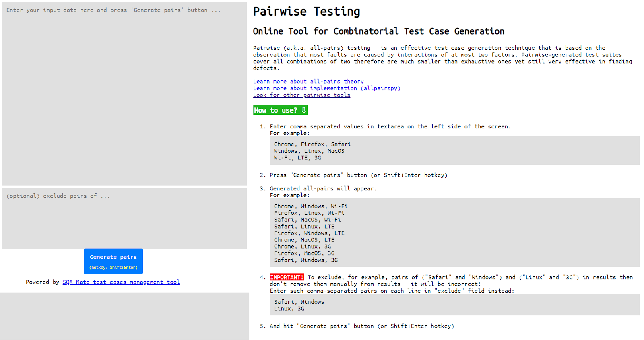The height and width of the screenshot is (340, 644).
Task: Collapse the How to use? section
Action: (280, 110)
